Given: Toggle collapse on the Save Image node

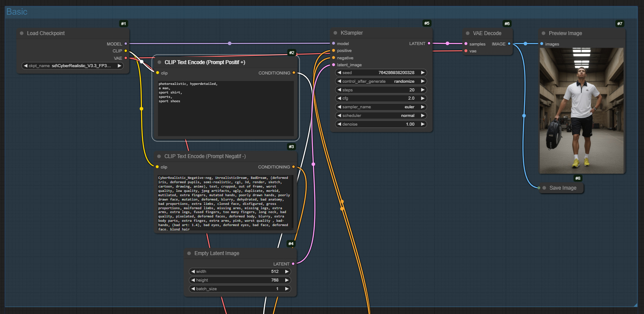Looking at the screenshot, I should coord(544,188).
